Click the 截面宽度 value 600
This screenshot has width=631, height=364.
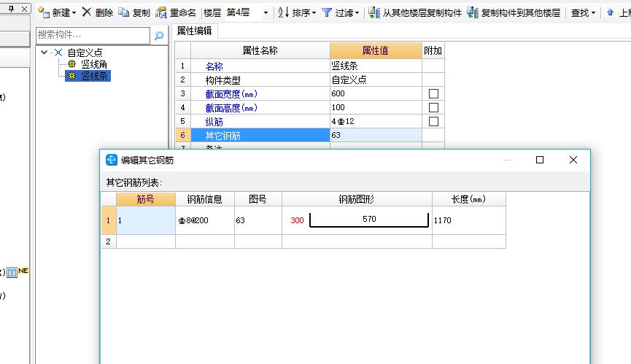tap(376, 93)
